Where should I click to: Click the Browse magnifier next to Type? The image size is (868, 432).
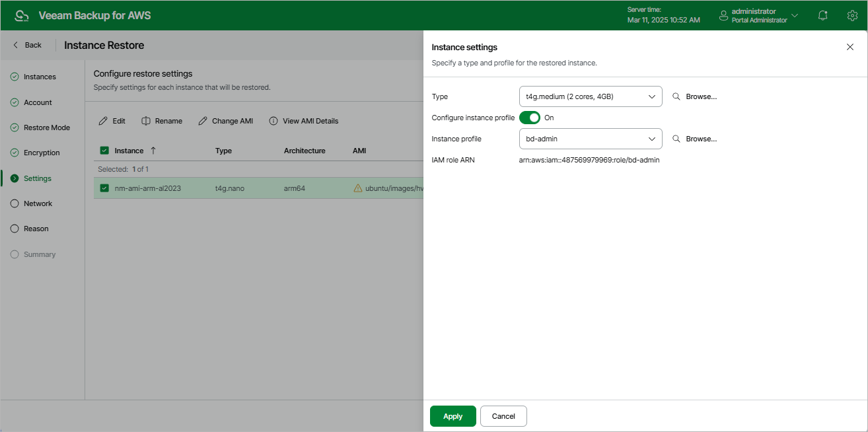click(x=675, y=96)
